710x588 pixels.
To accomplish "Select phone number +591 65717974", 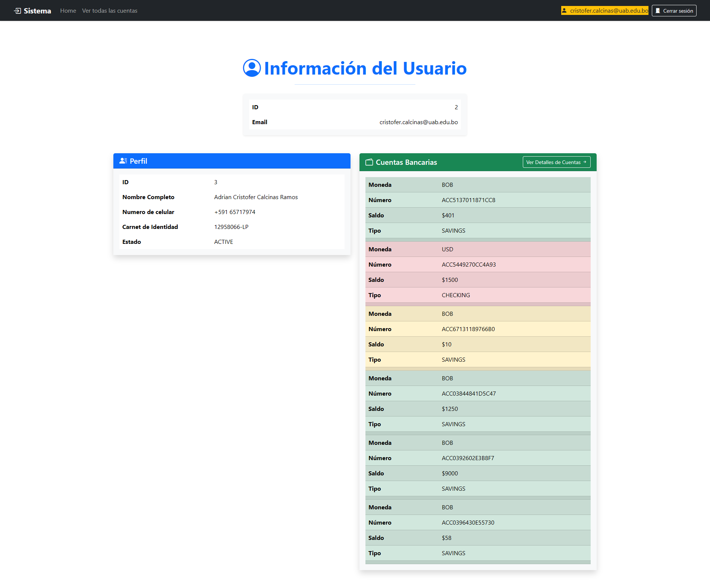I will click(x=235, y=212).
